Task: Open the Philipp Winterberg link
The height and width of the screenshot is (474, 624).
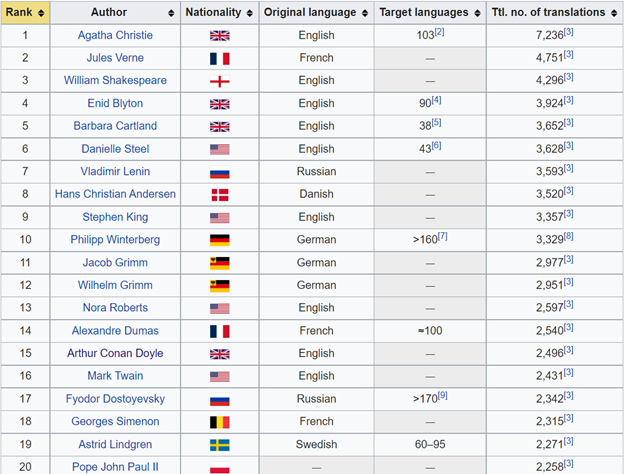Action: tap(115, 240)
